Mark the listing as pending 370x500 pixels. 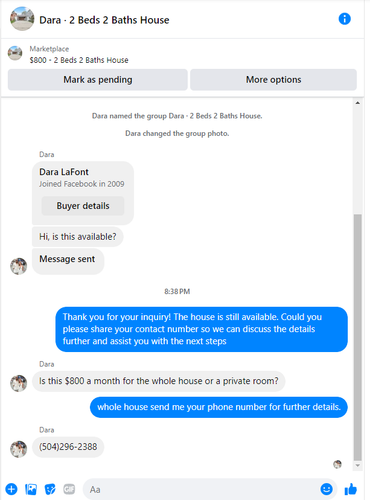(x=98, y=80)
